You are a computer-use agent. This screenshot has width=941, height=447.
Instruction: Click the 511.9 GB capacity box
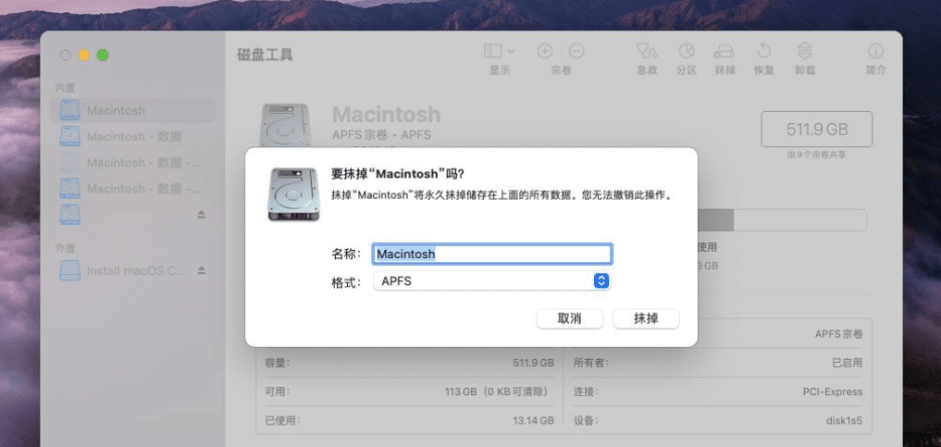(x=817, y=129)
